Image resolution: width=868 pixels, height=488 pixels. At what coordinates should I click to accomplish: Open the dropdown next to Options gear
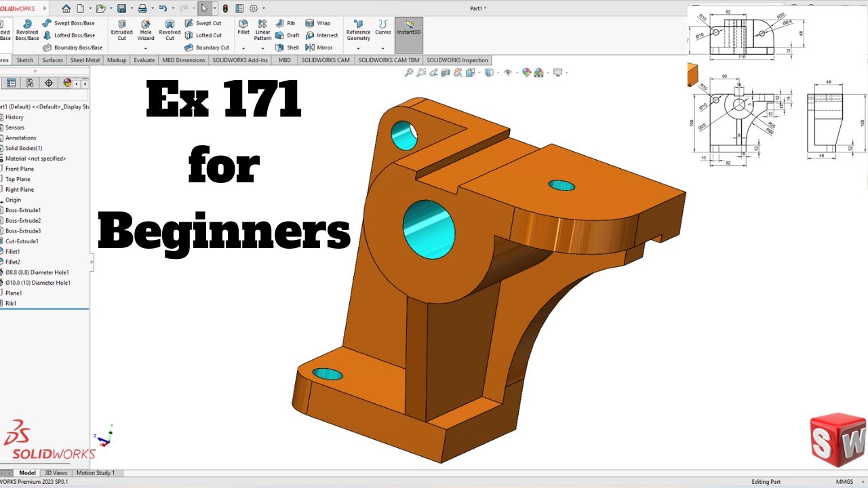[x=263, y=9]
